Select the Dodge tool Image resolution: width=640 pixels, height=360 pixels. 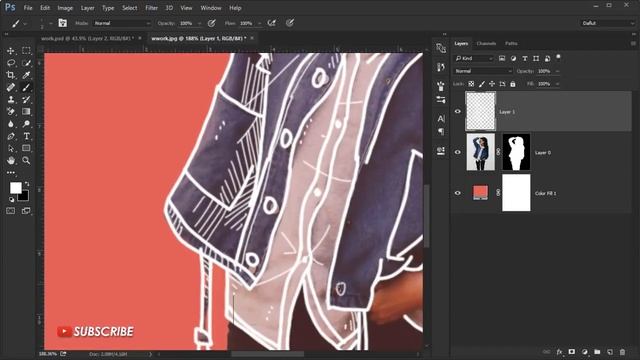click(x=26, y=124)
